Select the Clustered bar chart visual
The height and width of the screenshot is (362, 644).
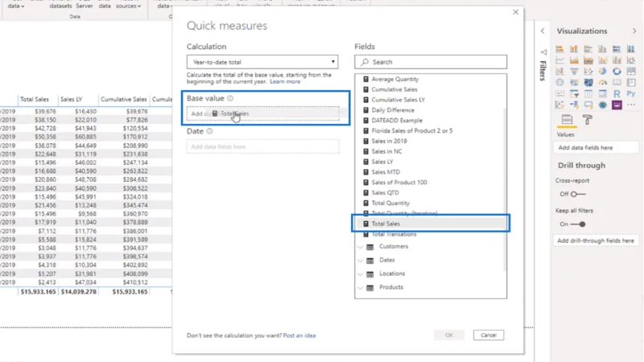[588, 49]
